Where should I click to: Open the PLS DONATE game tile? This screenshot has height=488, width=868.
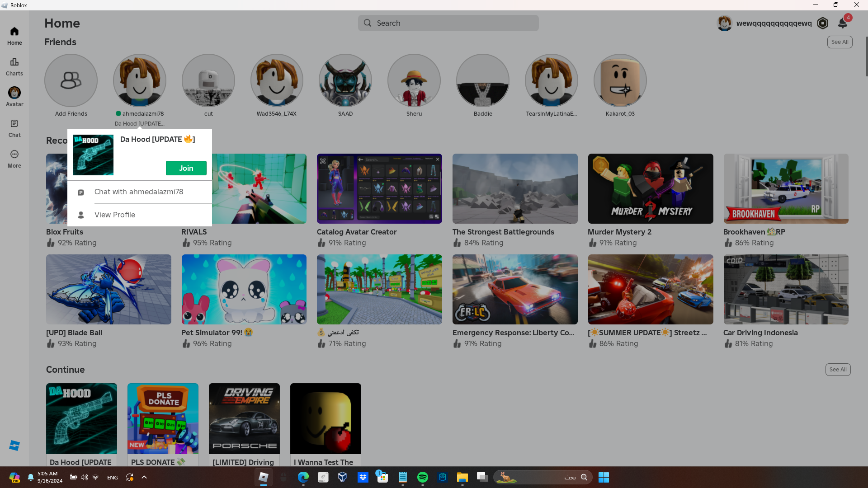(x=163, y=419)
